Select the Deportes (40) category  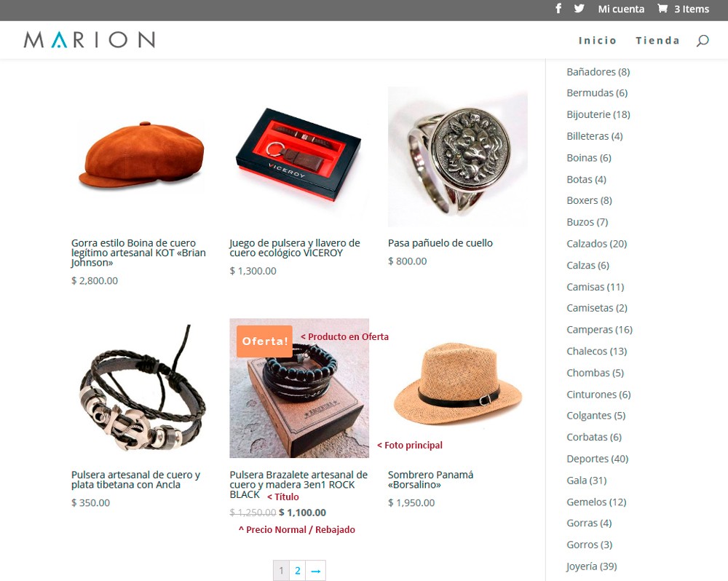(x=597, y=459)
